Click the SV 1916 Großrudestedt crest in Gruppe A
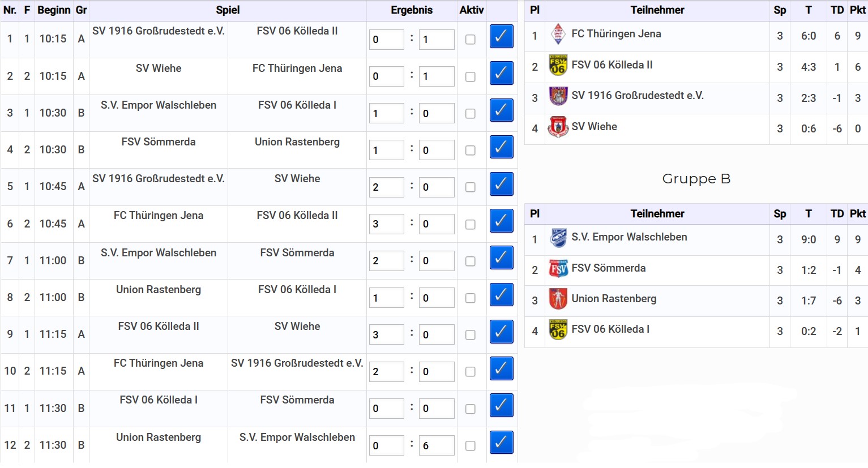This screenshot has height=468, width=868. pos(558,96)
